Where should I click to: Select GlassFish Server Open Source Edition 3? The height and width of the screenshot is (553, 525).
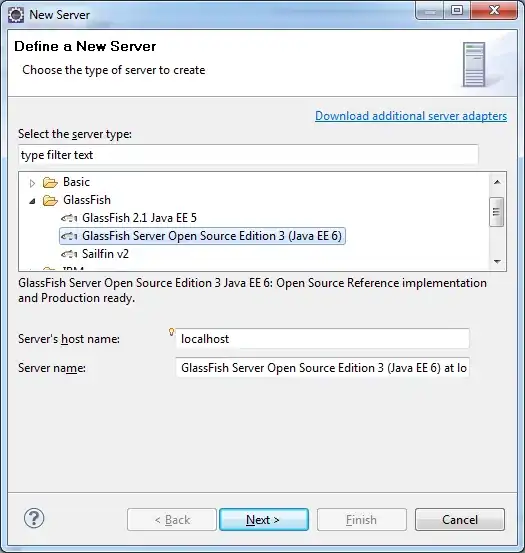tap(202, 236)
